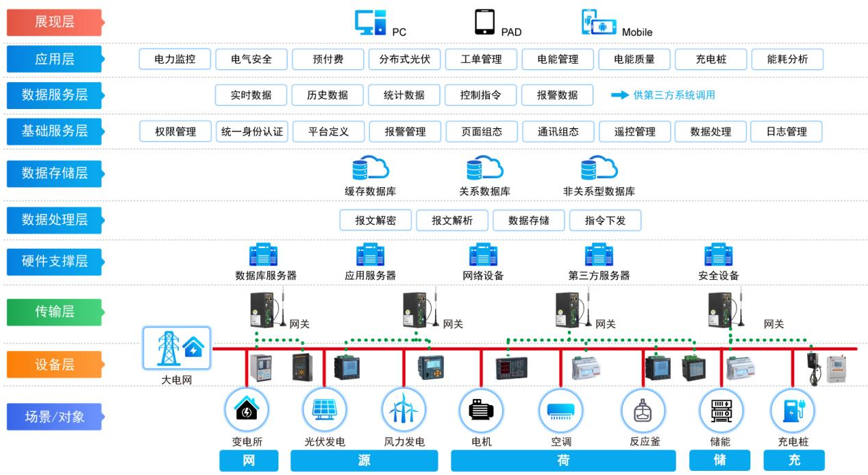Click the 储能 energy storage icon
Viewport: 868px width, 475px height.
coord(719,410)
